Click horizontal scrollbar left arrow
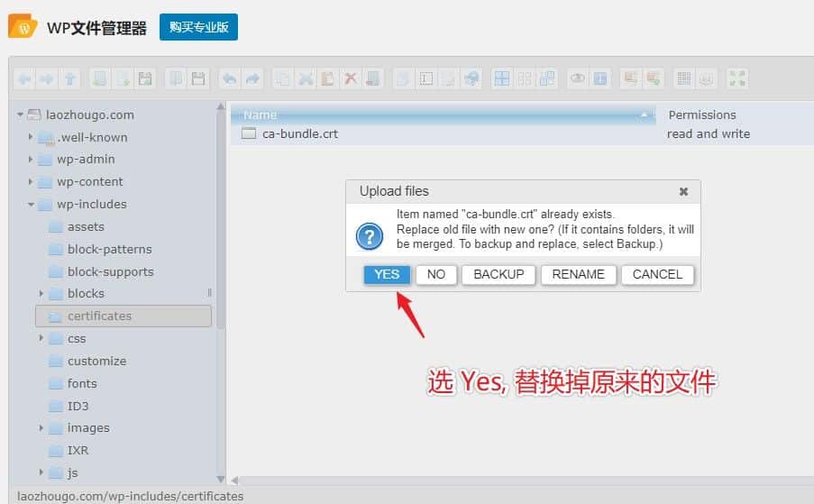814x504 pixels. (234, 481)
